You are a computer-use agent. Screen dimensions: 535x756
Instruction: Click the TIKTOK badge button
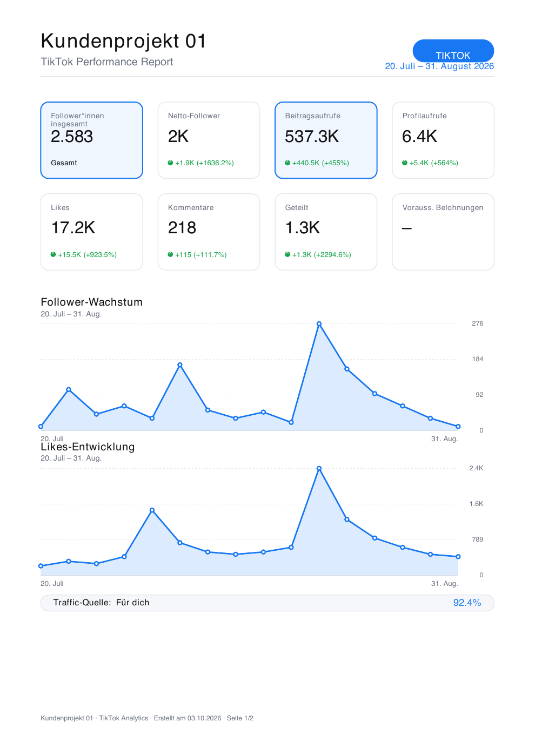click(453, 51)
